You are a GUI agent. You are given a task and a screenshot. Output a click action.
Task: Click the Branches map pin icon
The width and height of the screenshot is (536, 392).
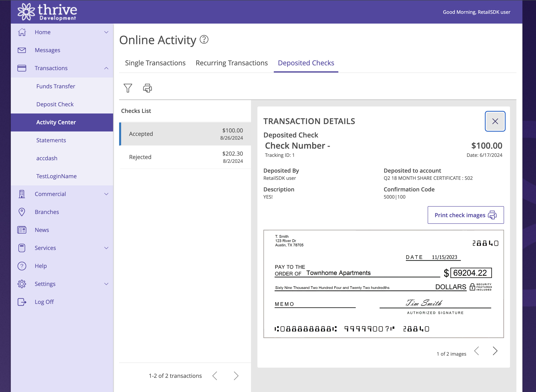point(22,212)
